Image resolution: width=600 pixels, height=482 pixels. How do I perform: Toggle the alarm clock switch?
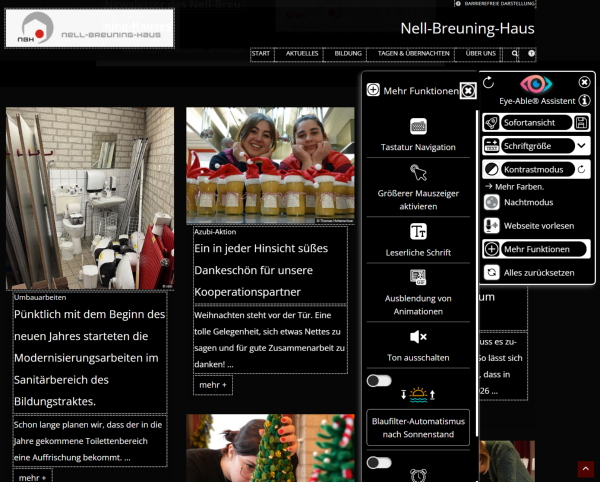click(379, 462)
